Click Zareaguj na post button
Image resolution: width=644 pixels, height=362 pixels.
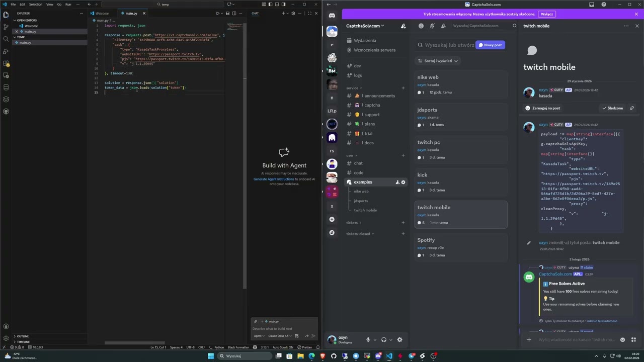(542, 108)
